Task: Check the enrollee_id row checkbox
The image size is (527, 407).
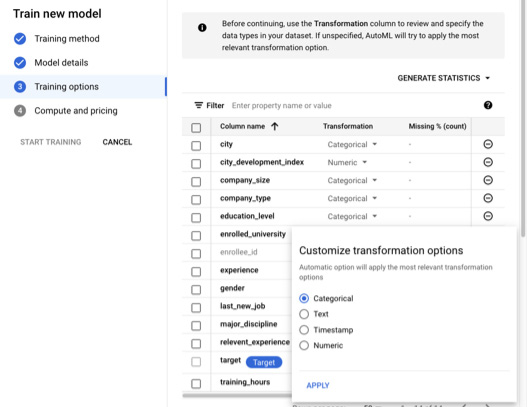Action: [196, 254]
